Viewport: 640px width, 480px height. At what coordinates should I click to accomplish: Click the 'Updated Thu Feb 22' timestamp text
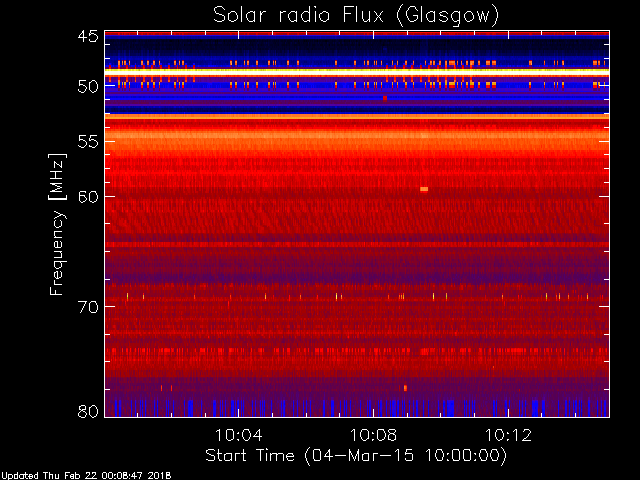tap(86, 476)
